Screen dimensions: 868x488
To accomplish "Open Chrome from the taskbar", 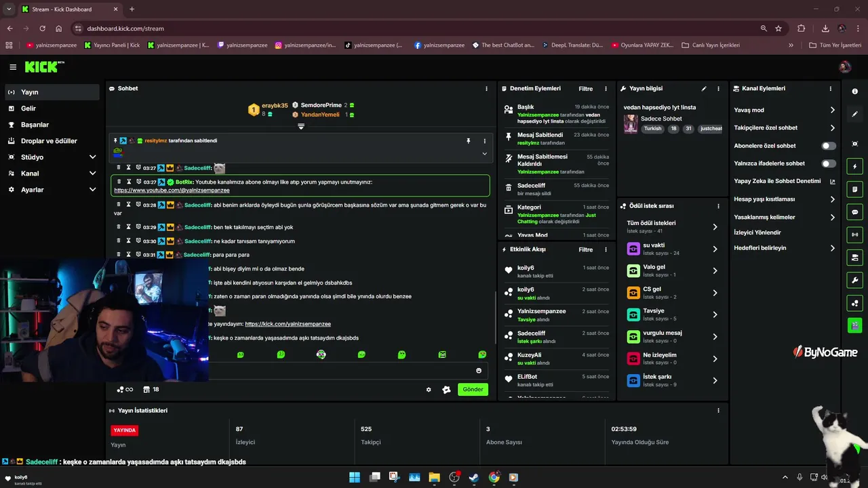I will click(x=494, y=477).
